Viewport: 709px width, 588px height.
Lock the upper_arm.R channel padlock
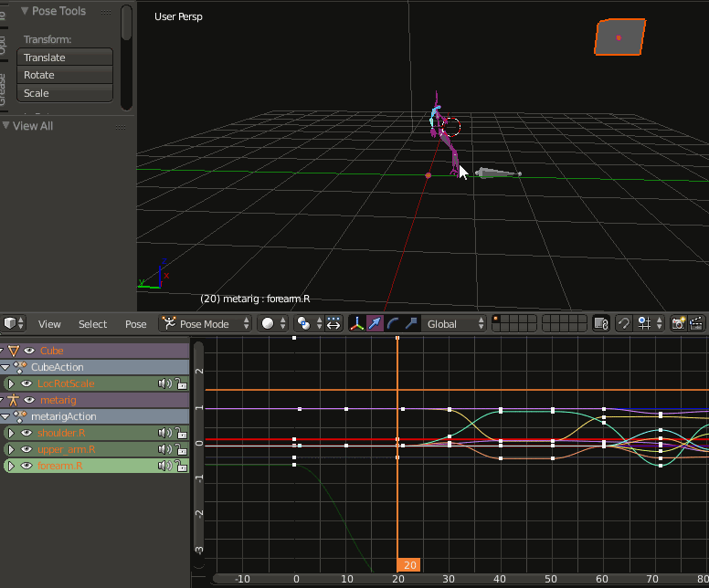tap(181, 449)
